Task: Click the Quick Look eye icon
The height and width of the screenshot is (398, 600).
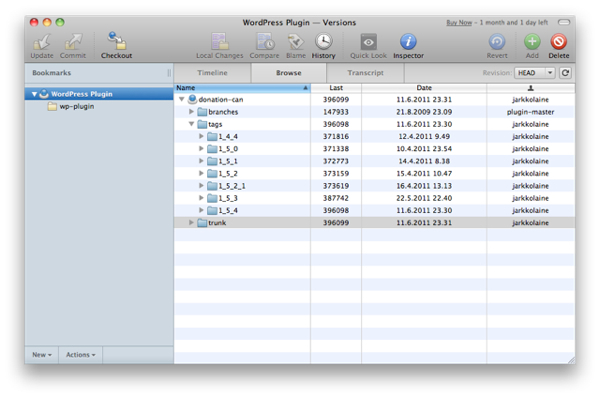Action: [368, 42]
